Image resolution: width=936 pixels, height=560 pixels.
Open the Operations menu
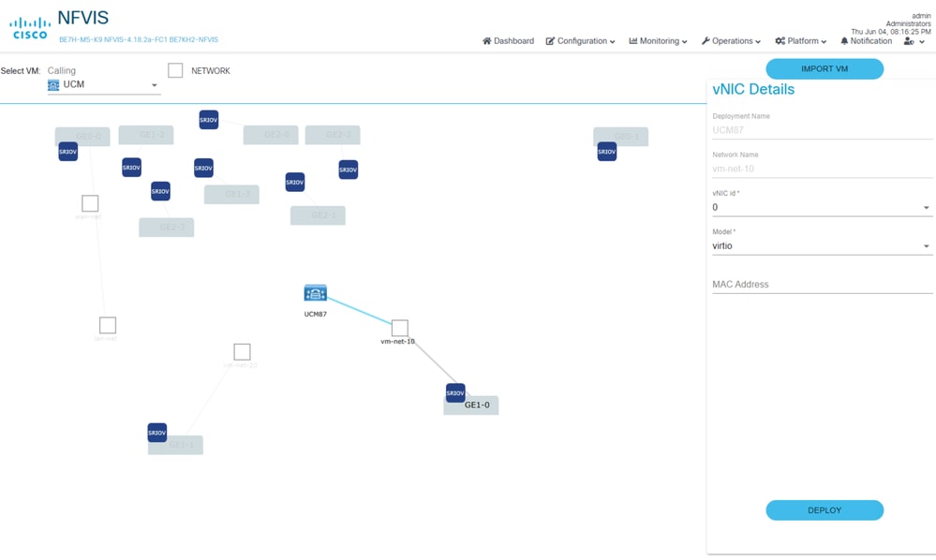tap(731, 41)
